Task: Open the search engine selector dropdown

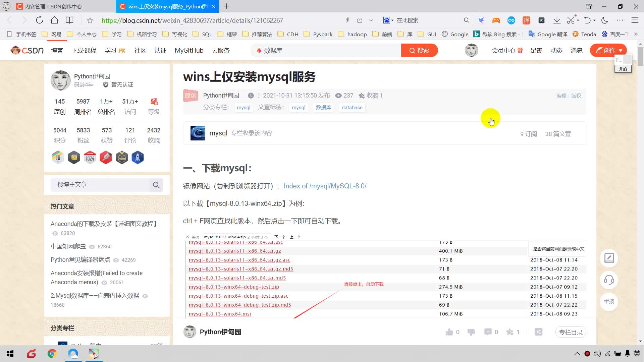Action: point(388,20)
